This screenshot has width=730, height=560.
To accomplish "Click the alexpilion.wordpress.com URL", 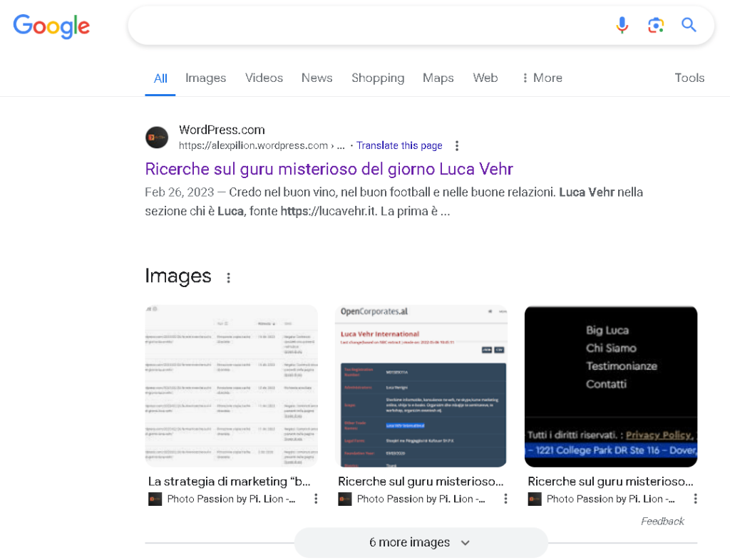I will click(x=262, y=145).
